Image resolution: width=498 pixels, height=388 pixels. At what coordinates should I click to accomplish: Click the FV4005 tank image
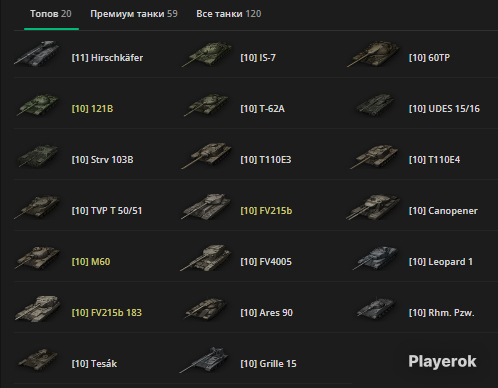click(x=206, y=258)
